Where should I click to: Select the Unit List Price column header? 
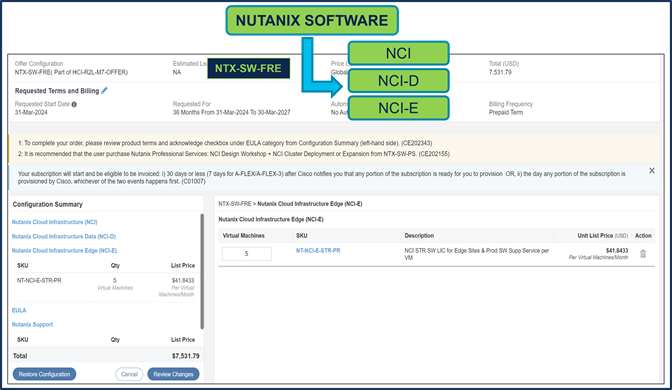[602, 236]
